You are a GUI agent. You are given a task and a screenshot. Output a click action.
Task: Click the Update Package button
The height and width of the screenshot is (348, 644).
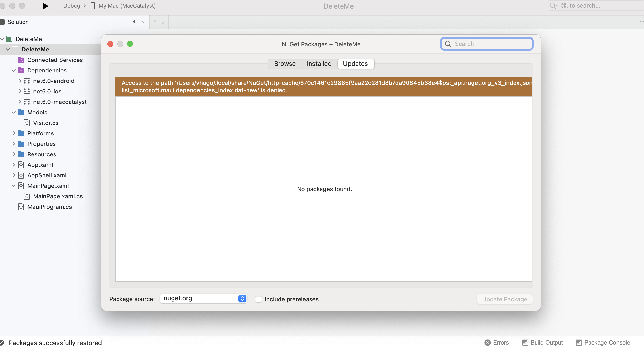tap(504, 299)
